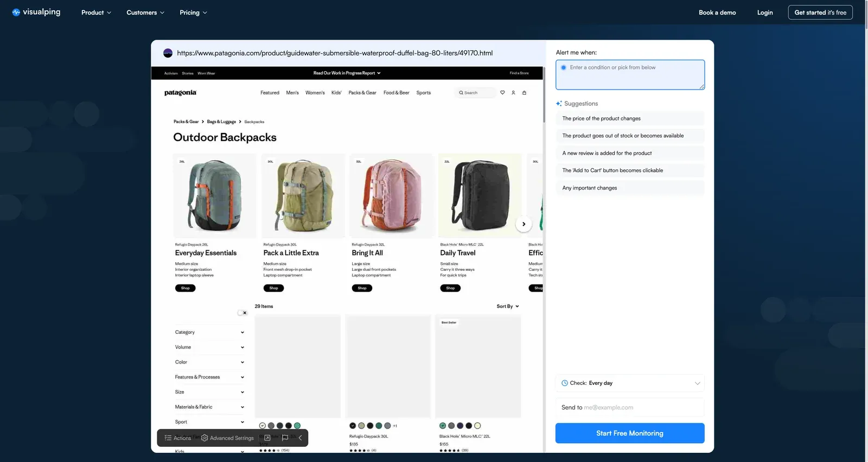Toggle the filter switch with X above Category
Image resolution: width=868 pixels, height=462 pixels.
(x=242, y=313)
